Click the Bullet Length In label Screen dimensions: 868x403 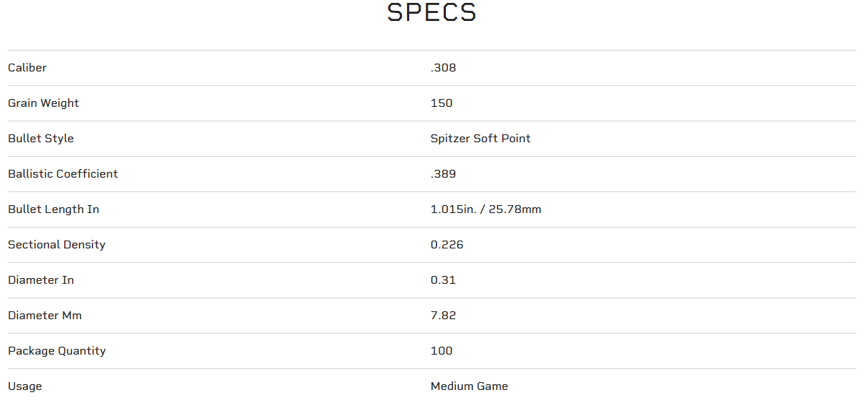click(x=53, y=209)
